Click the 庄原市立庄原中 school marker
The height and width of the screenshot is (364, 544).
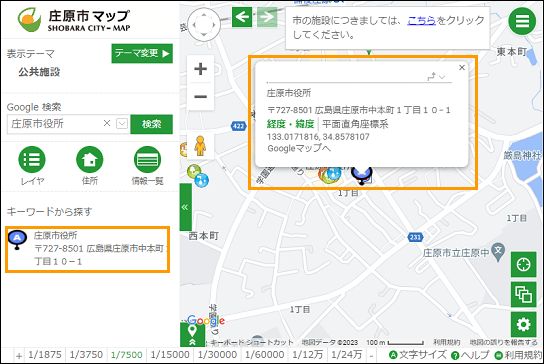coord(498,251)
